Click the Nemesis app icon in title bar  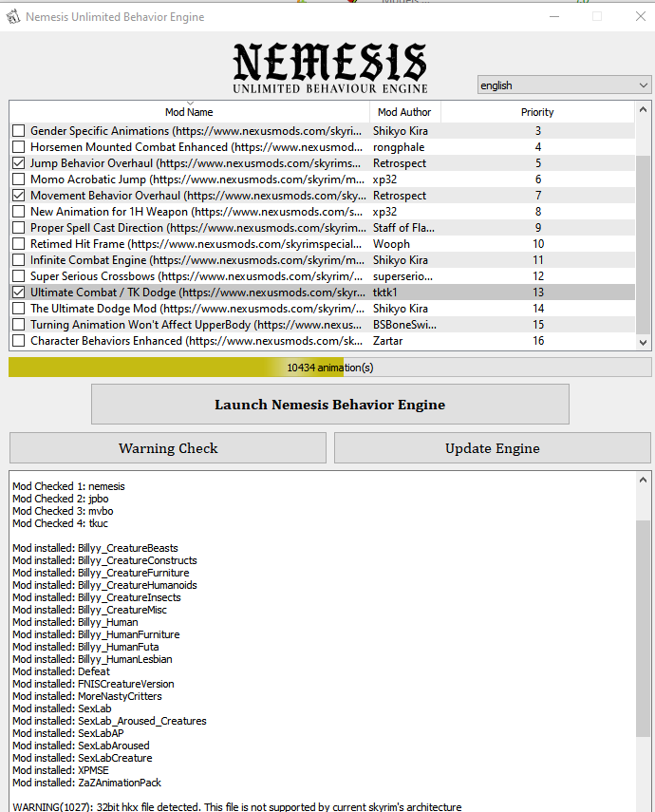click(x=13, y=16)
